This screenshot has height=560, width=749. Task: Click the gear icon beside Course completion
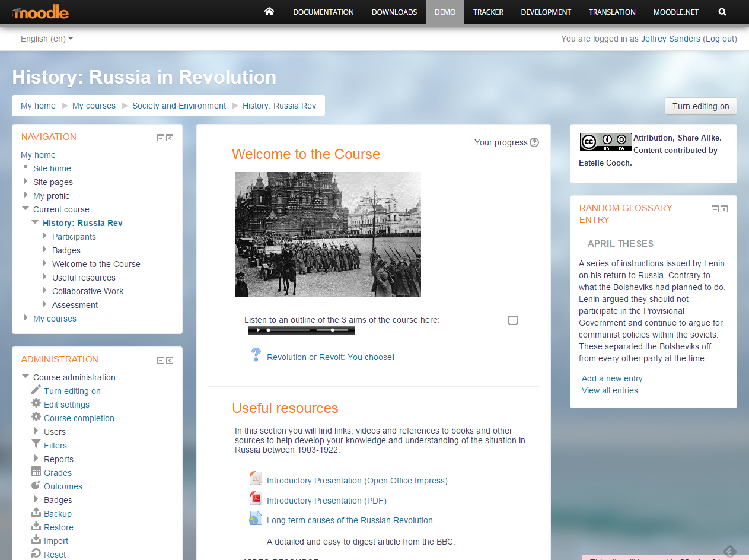[36, 418]
